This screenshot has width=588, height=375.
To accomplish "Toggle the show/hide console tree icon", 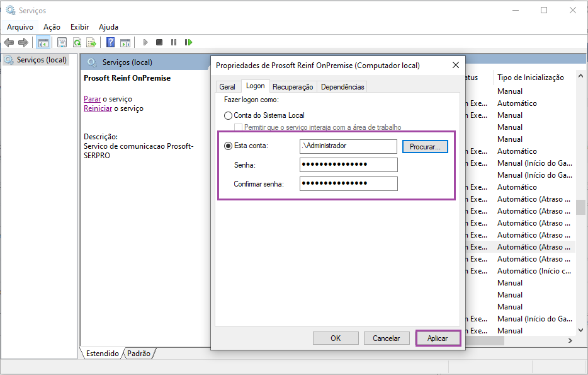I will point(43,42).
